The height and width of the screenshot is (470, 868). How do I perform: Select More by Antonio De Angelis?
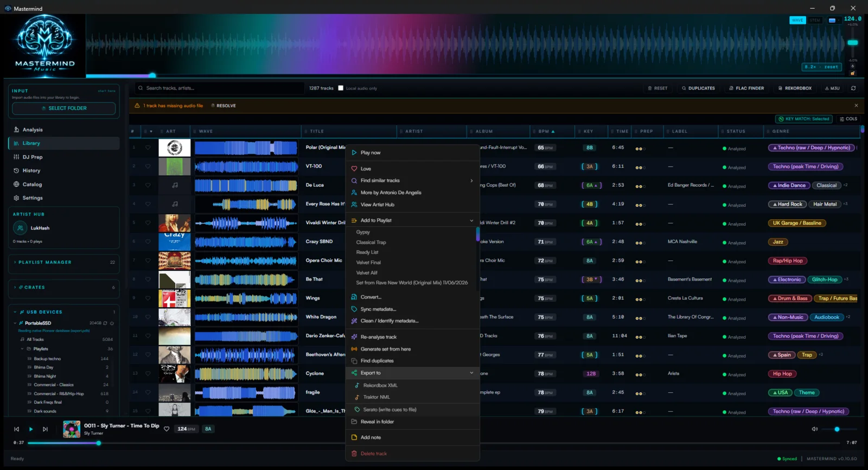pyautogui.click(x=412, y=193)
